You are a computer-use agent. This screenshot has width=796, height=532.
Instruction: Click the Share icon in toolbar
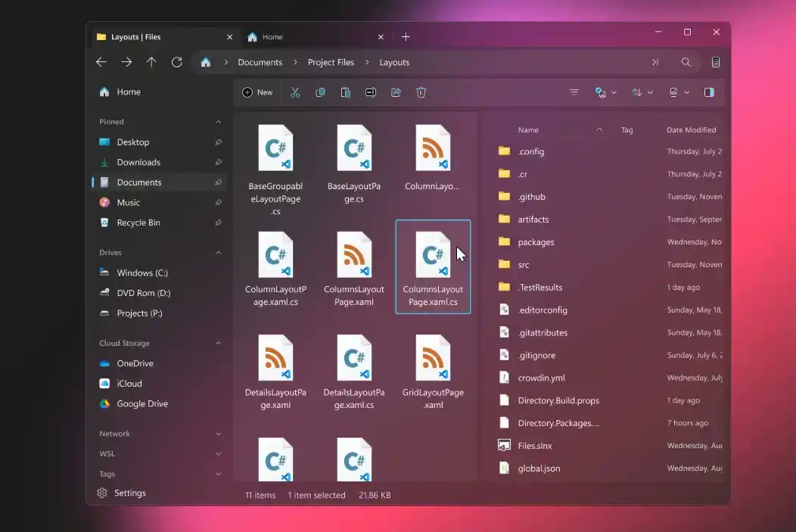396,92
